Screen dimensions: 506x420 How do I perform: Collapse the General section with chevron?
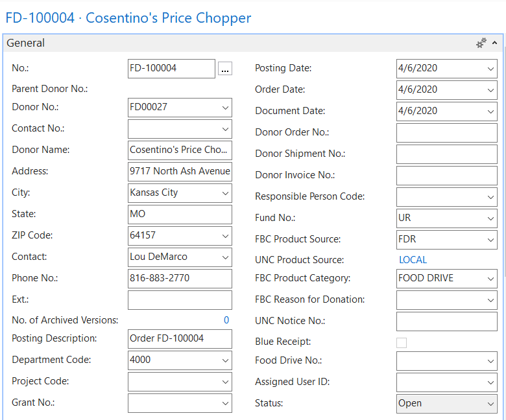click(495, 43)
